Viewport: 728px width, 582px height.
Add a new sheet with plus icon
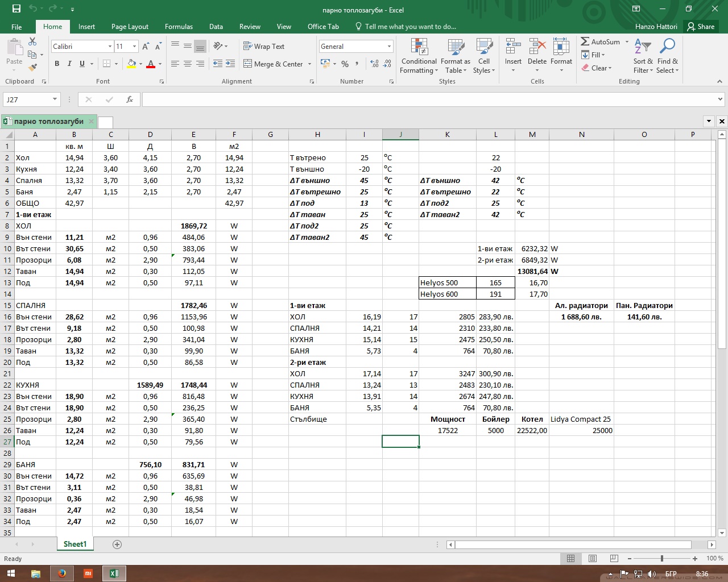tap(117, 544)
